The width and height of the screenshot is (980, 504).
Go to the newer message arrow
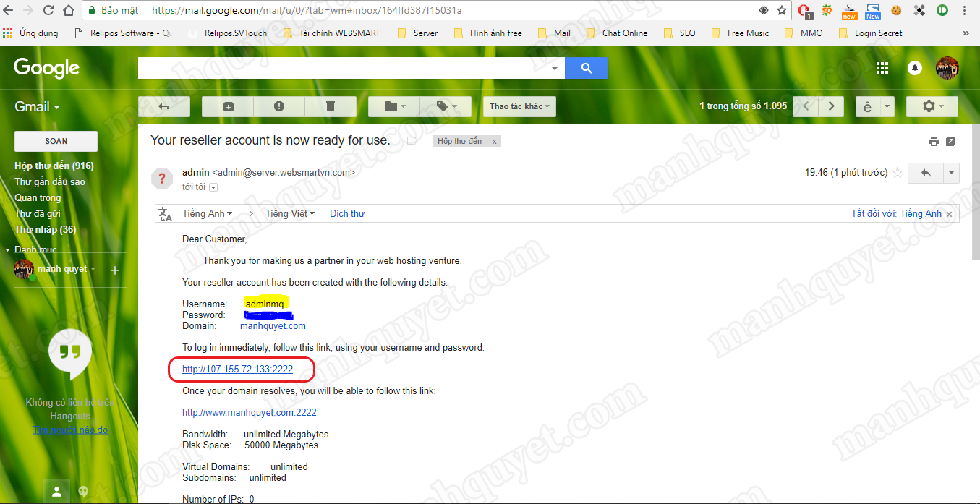click(x=806, y=106)
